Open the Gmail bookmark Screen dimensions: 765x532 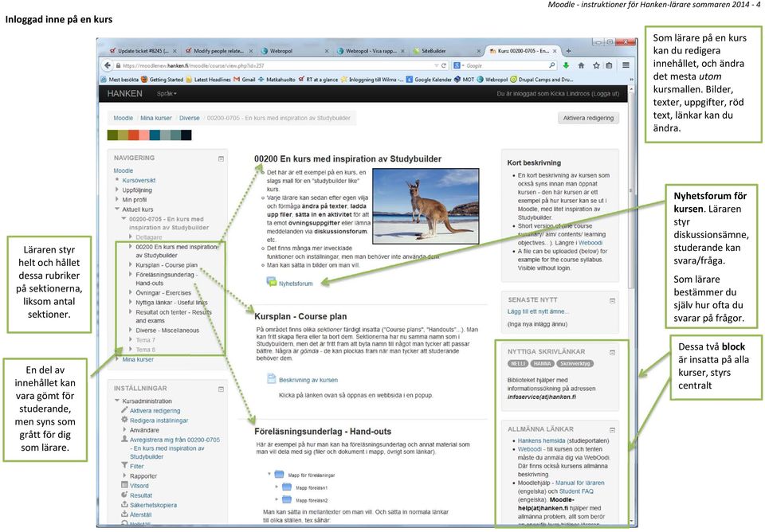point(245,79)
